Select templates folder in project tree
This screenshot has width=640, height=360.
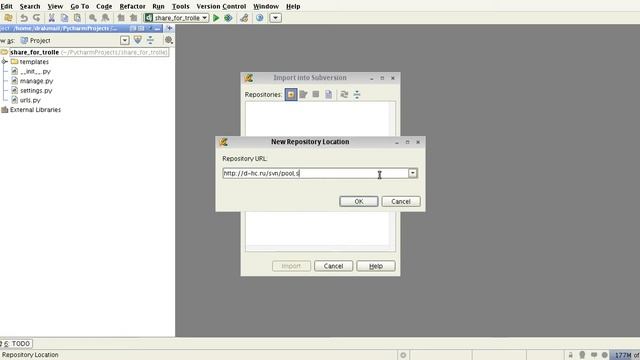(34, 62)
